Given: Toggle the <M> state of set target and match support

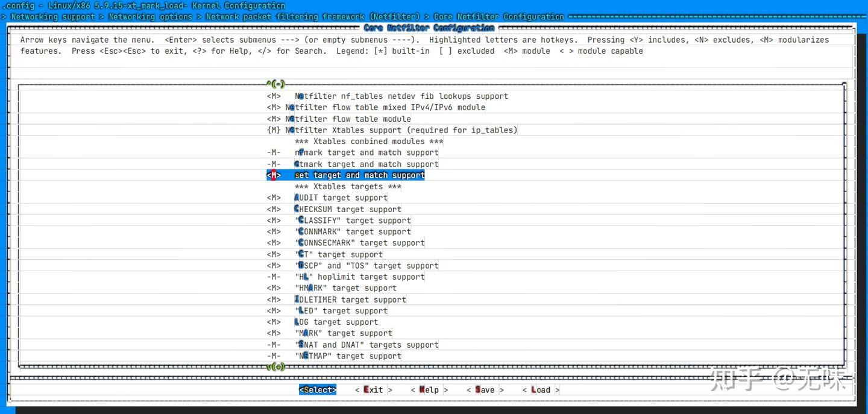Looking at the screenshot, I should pyautogui.click(x=274, y=175).
